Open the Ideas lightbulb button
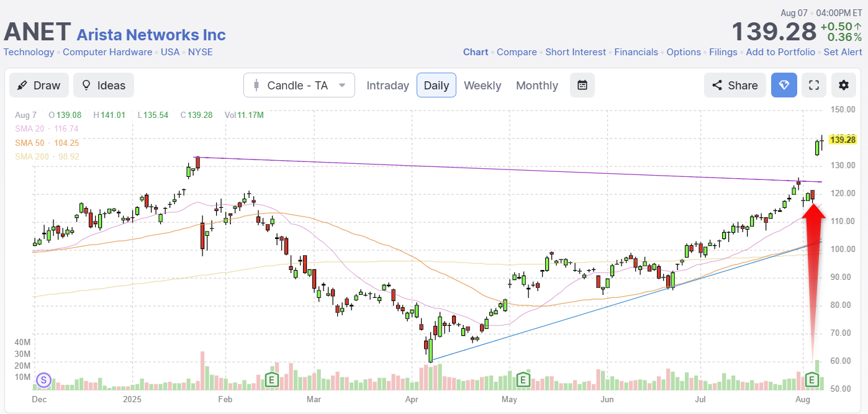868x414 pixels. [x=104, y=86]
